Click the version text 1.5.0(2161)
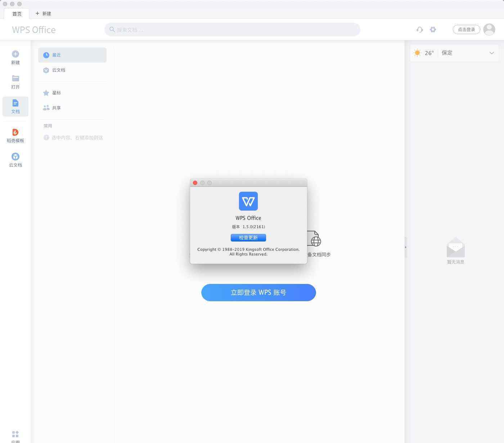The image size is (504, 443). (x=254, y=227)
